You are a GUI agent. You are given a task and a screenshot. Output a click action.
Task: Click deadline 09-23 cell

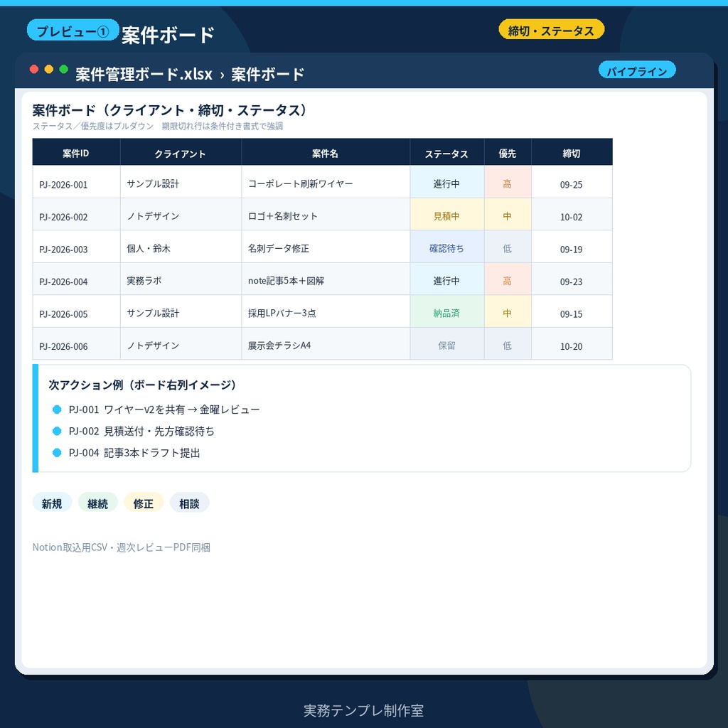572,279
